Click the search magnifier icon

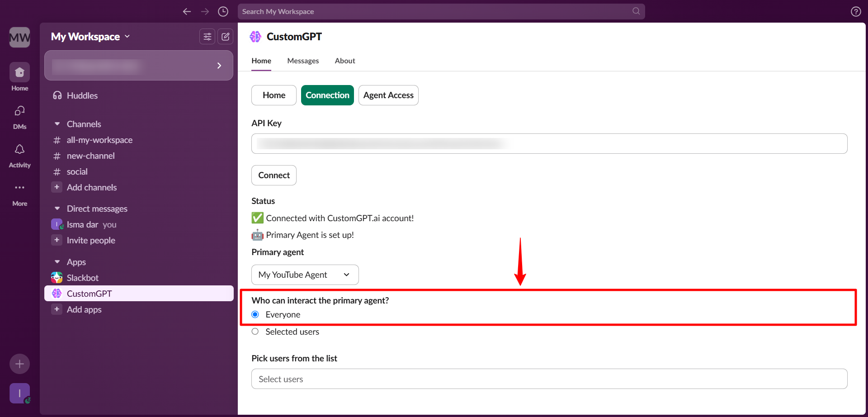(636, 11)
